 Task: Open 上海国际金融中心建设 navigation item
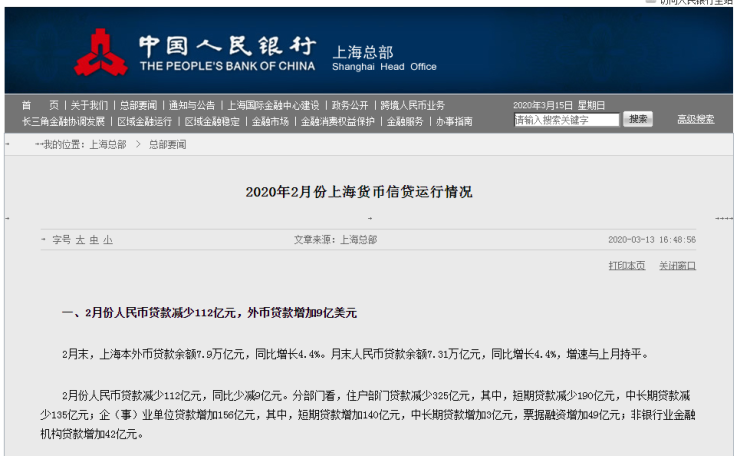coord(273,105)
